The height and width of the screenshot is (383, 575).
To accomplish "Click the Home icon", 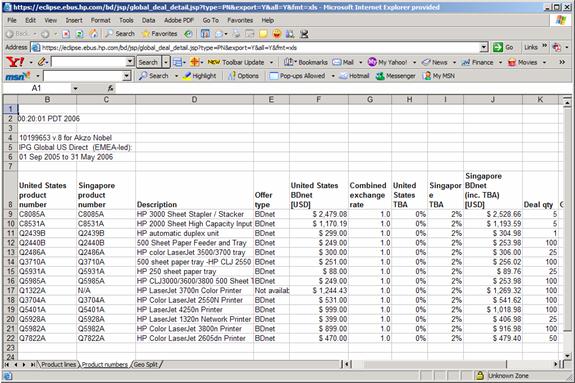I will click(x=94, y=34).
